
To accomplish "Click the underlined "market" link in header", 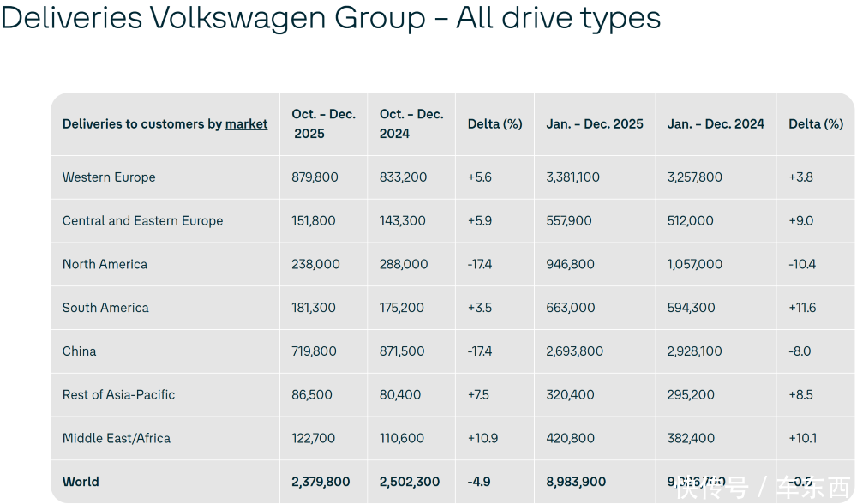I will (x=246, y=124).
